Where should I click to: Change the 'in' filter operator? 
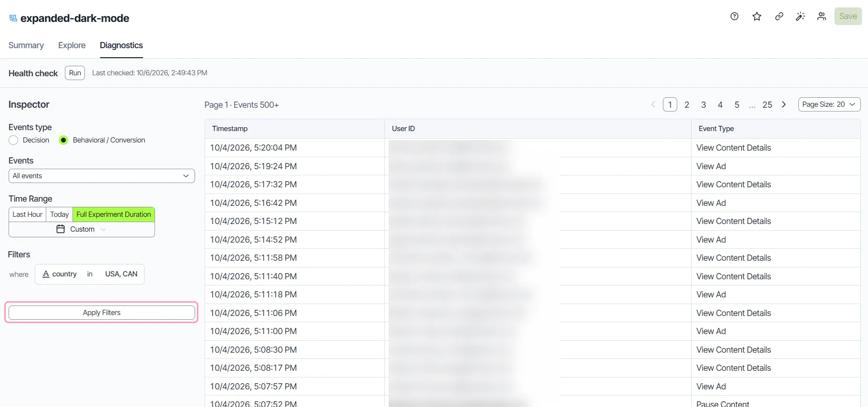[x=90, y=274]
